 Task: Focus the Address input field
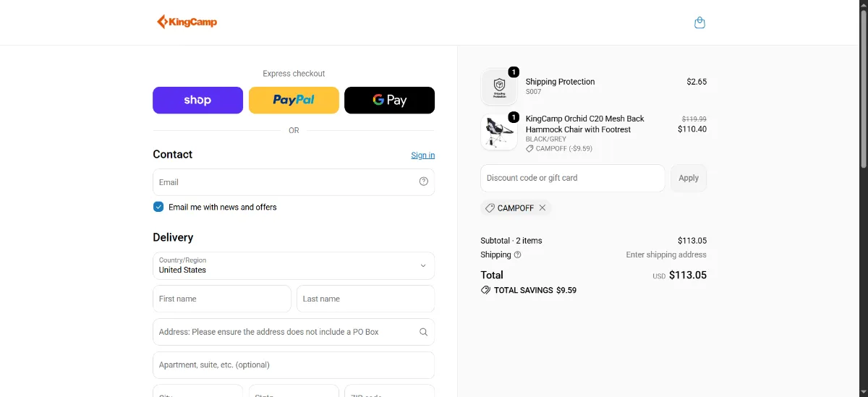coord(294,332)
